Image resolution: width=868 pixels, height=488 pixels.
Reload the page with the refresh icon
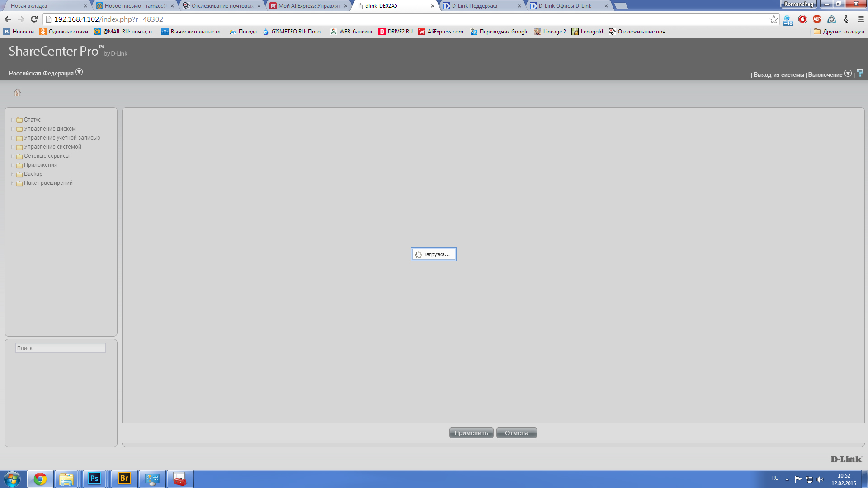(34, 19)
